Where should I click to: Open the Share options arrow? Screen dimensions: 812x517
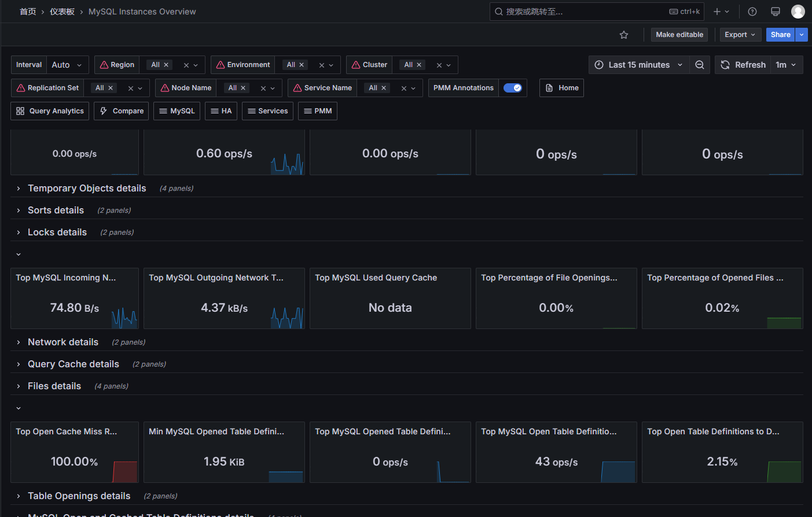[x=802, y=35]
